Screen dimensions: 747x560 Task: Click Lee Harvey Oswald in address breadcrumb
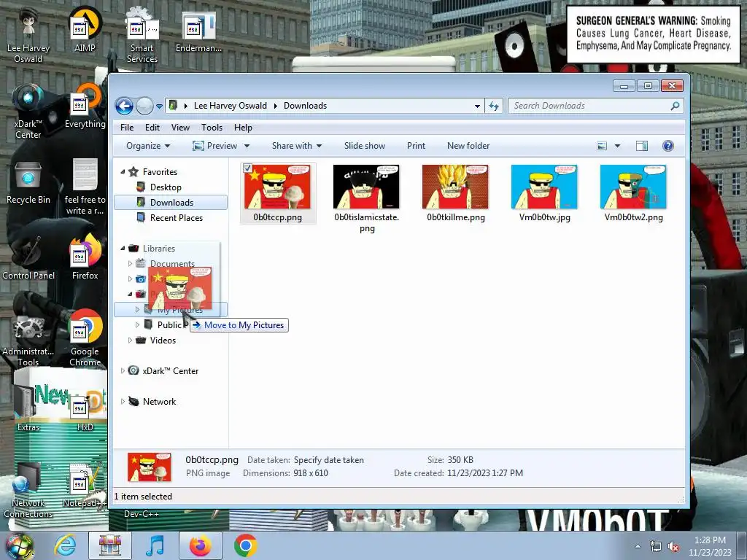(231, 106)
